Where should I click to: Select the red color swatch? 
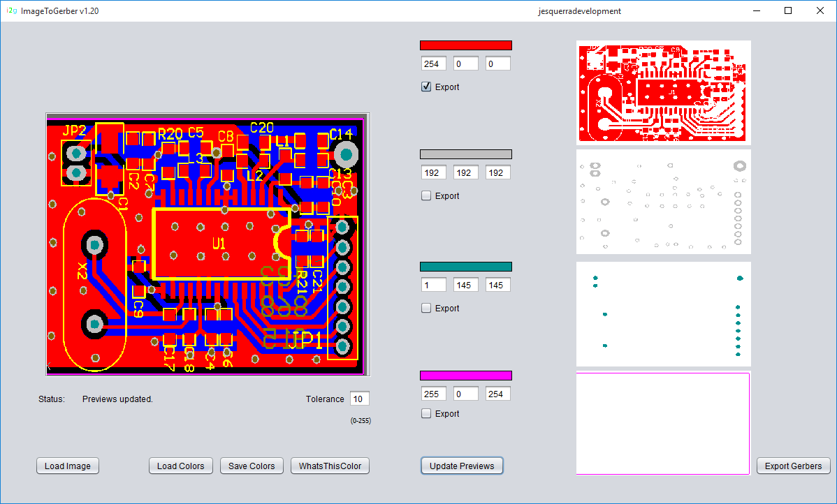pos(466,45)
